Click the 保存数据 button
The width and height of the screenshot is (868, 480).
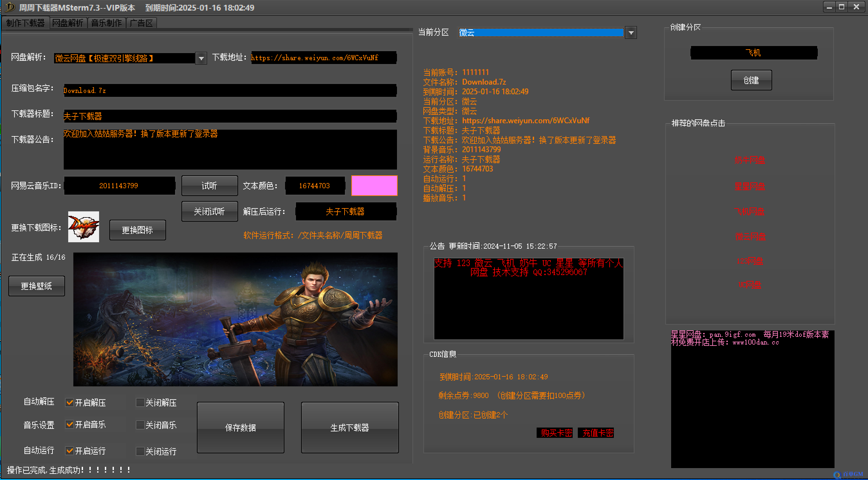coord(241,428)
